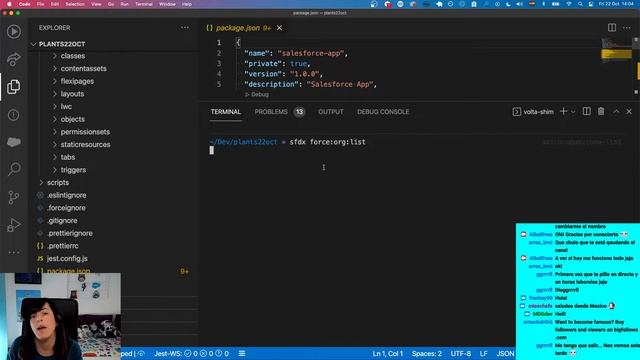Split the editor right icon
Image resolution: width=640 pixels, height=360 pixels.
[x=611, y=28]
